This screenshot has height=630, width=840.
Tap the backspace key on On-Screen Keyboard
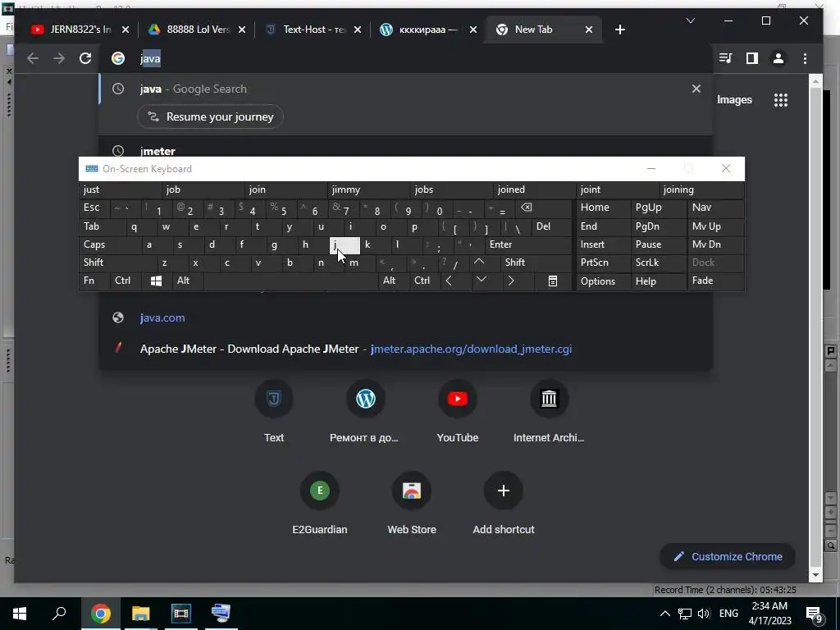pyautogui.click(x=543, y=208)
